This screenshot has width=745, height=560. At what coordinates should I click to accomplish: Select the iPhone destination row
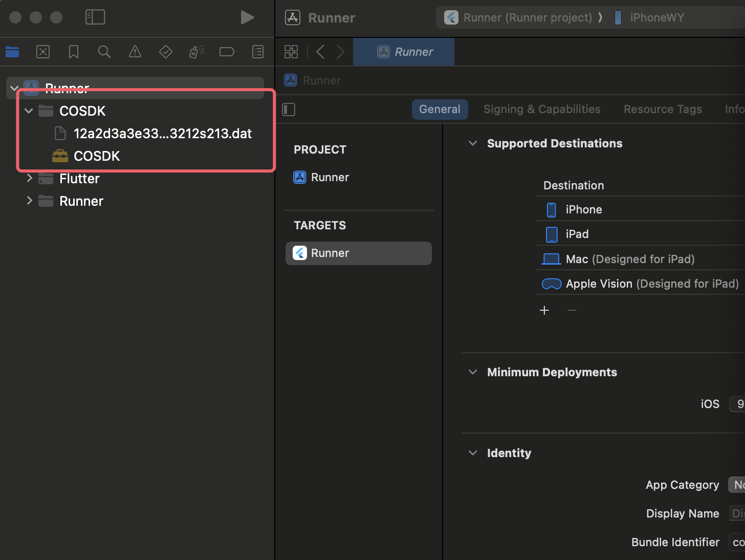[640, 209]
